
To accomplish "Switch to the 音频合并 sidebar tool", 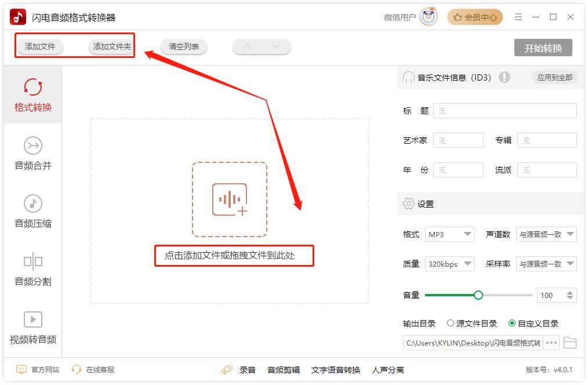I will click(32, 154).
